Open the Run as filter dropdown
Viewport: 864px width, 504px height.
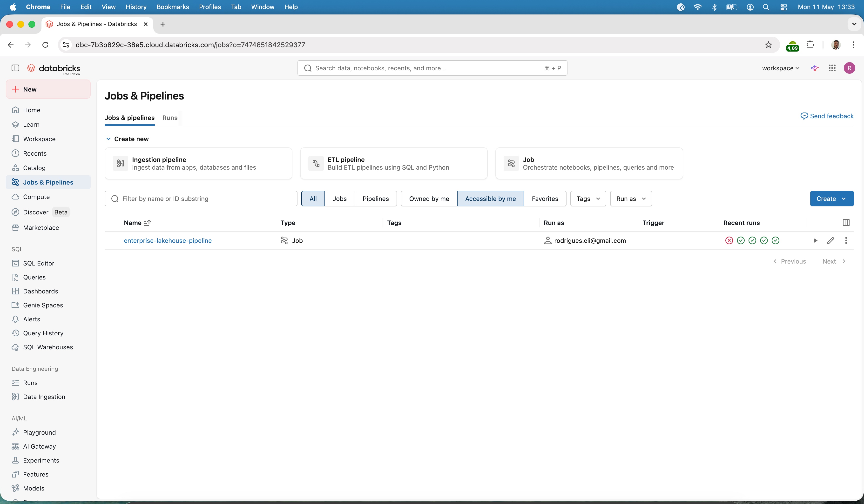pos(631,199)
